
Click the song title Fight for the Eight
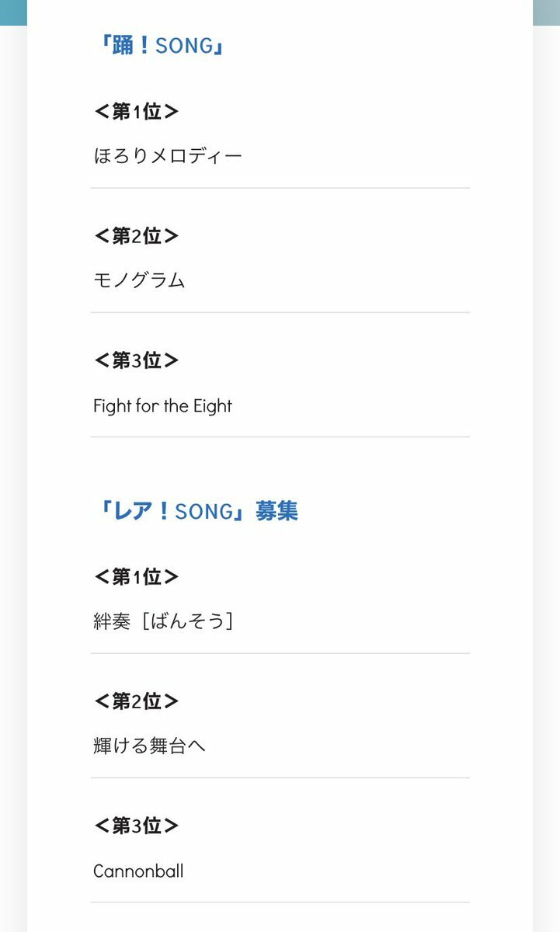(x=162, y=405)
